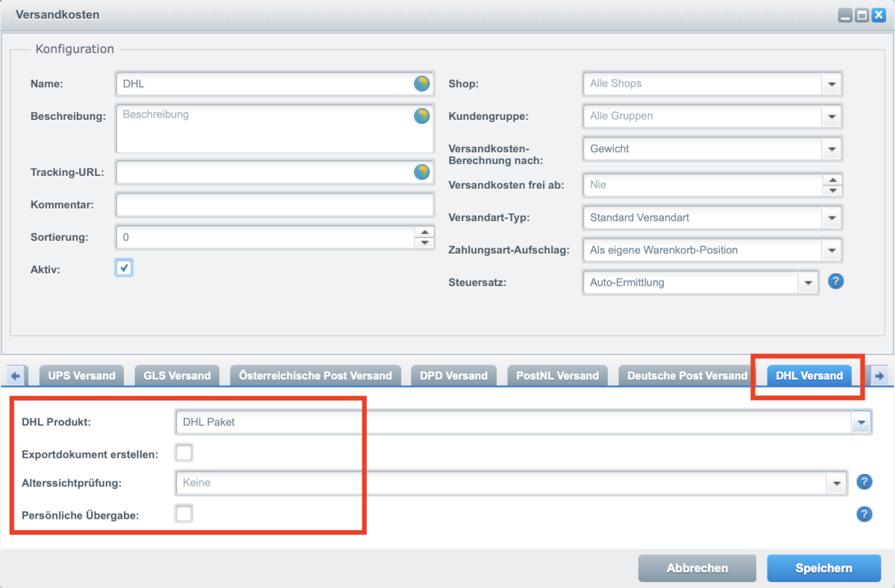Click into the Beschreibung text area
895x588 pixels.
pyautogui.click(x=274, y=129)
